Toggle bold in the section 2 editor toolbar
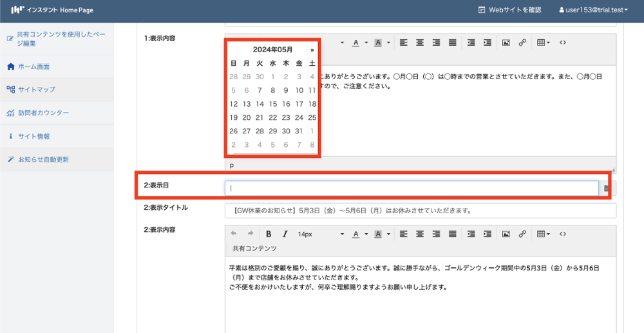 pyautogui.click(x=269, y=234)
